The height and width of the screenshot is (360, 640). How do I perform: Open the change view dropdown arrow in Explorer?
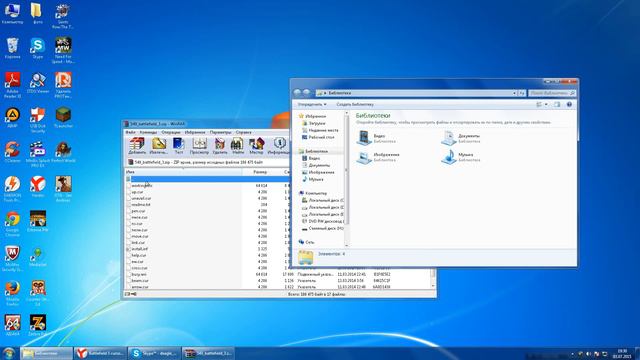click(x=546, y=104)
